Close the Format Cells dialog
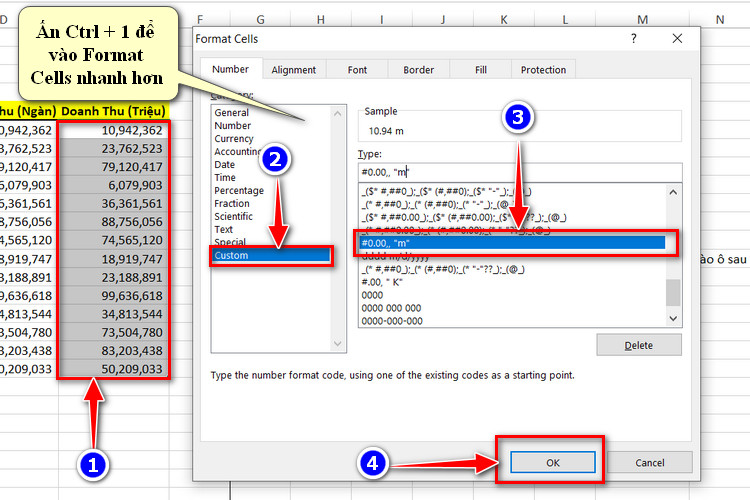 pyautogui.click(x=677, y=39)
